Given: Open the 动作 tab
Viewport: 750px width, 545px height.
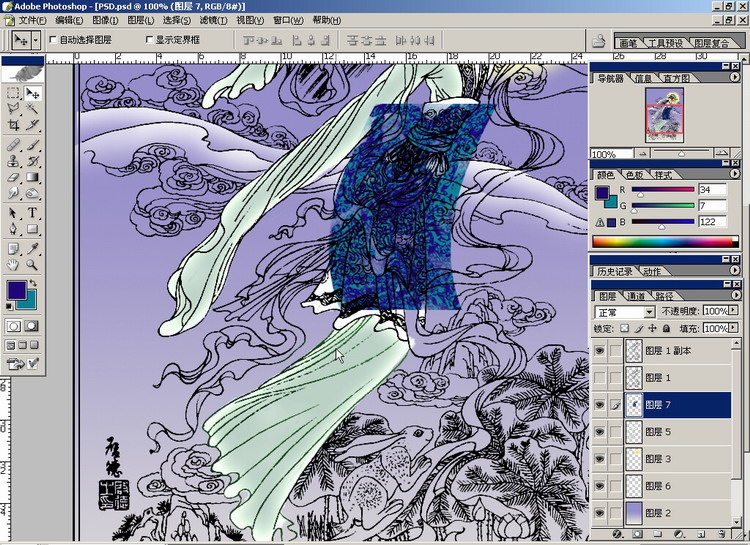Looking at the screenshot, I should pyautogui.click(x=652, y=272).
